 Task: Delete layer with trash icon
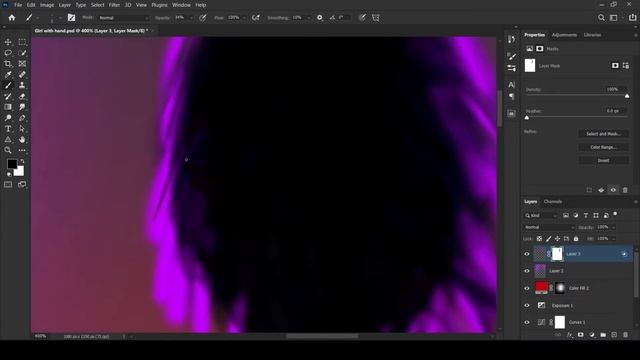tap(625, 335)
